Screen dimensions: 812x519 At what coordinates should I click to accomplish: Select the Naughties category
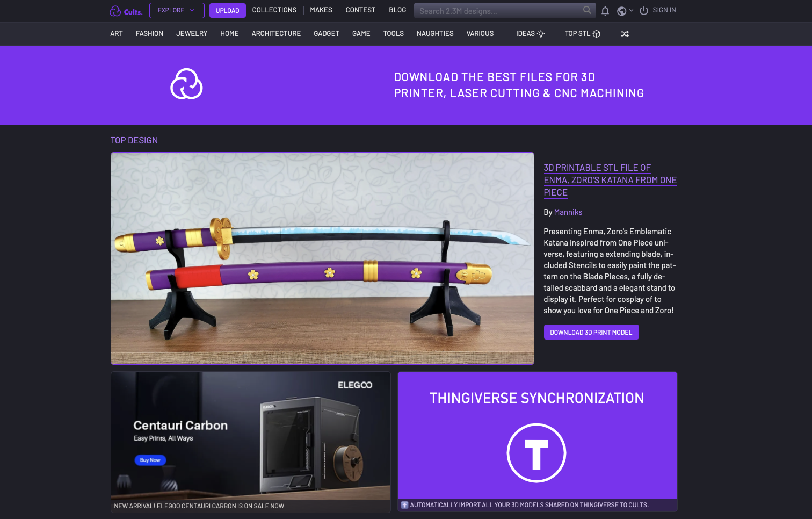click(435, 34)
